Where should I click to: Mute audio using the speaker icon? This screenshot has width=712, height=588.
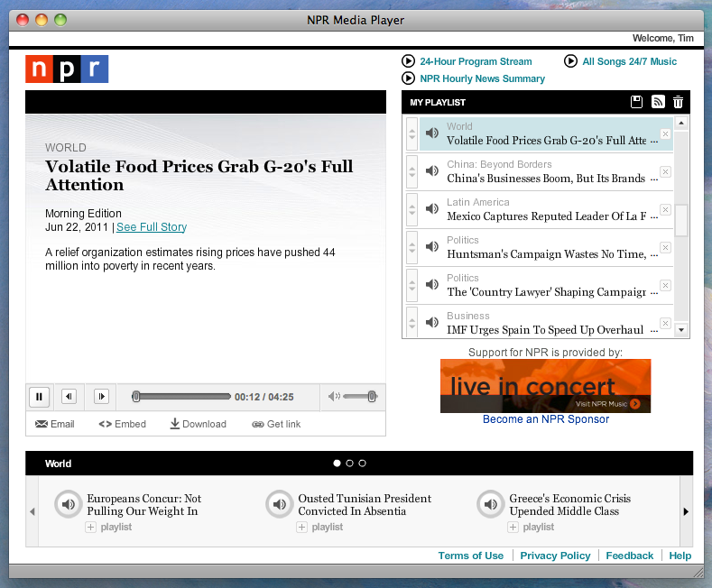click(x=334, y=396)
